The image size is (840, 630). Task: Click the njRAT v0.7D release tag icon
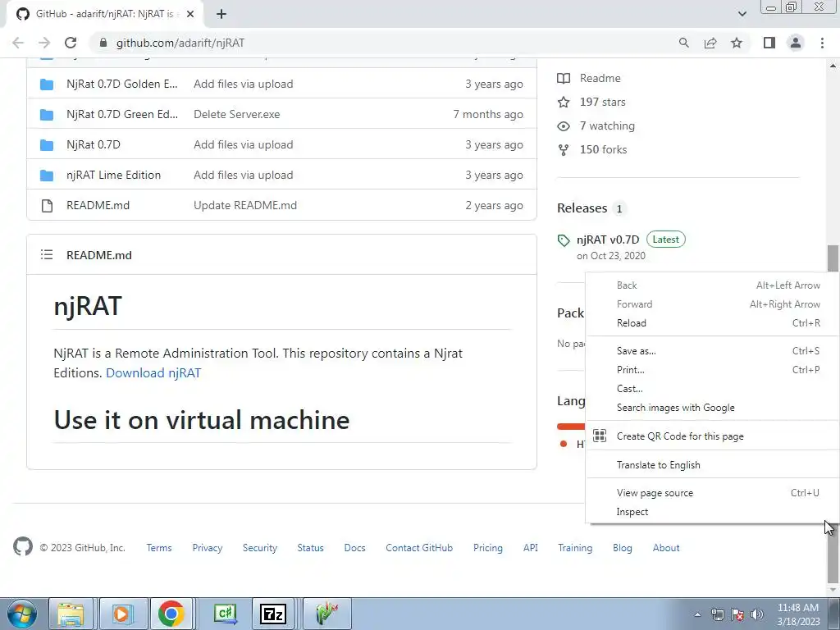(x=563, y=240)
